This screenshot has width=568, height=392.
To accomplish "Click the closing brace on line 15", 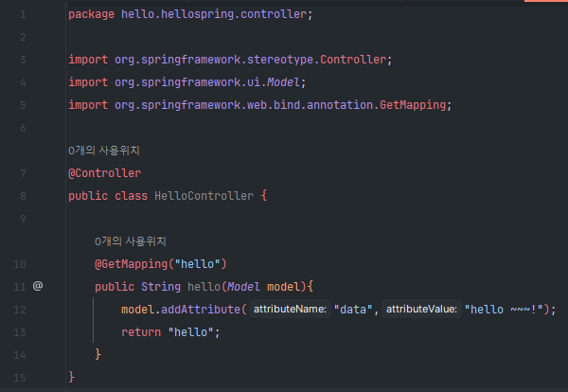I will 71,377.
